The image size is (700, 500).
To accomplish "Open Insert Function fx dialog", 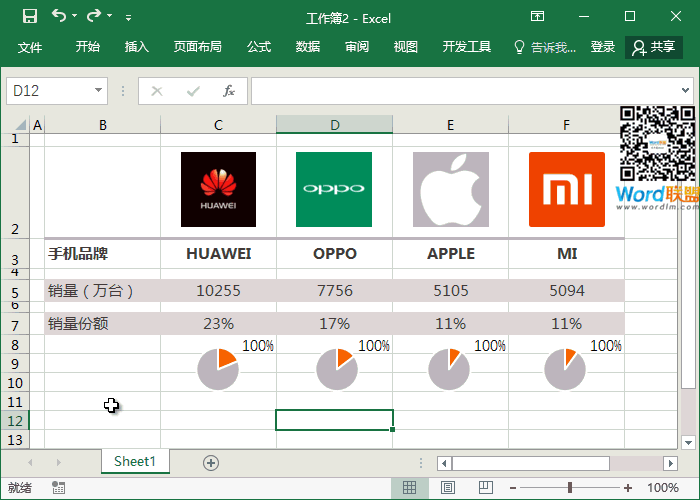I will (x=229, y=92).
